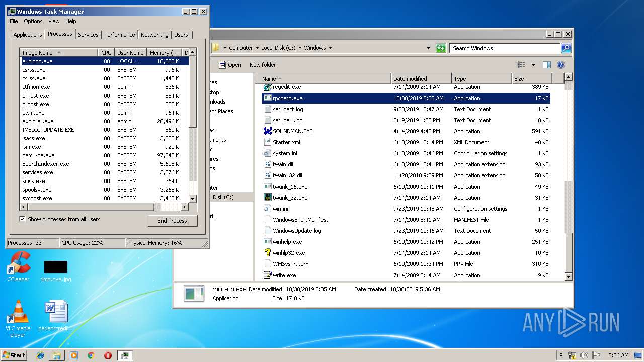Switch to the Performance tab

tap(120, 35)
